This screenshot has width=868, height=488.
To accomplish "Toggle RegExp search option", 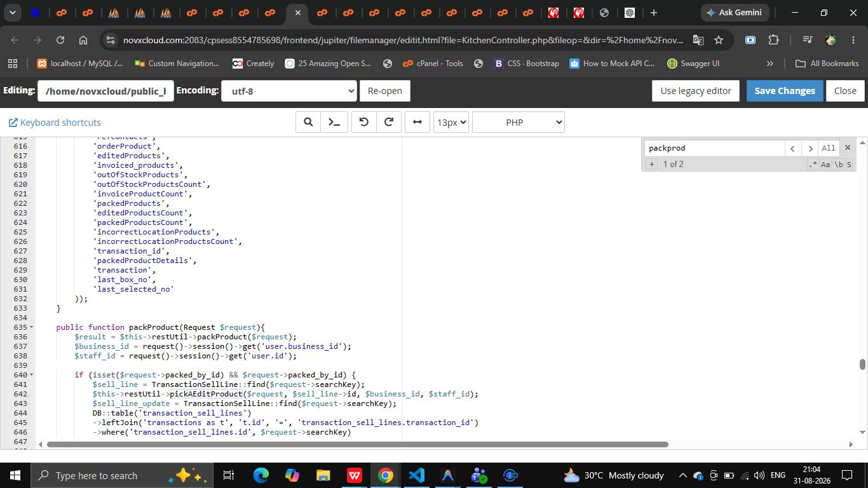I will tap(813, 164).
